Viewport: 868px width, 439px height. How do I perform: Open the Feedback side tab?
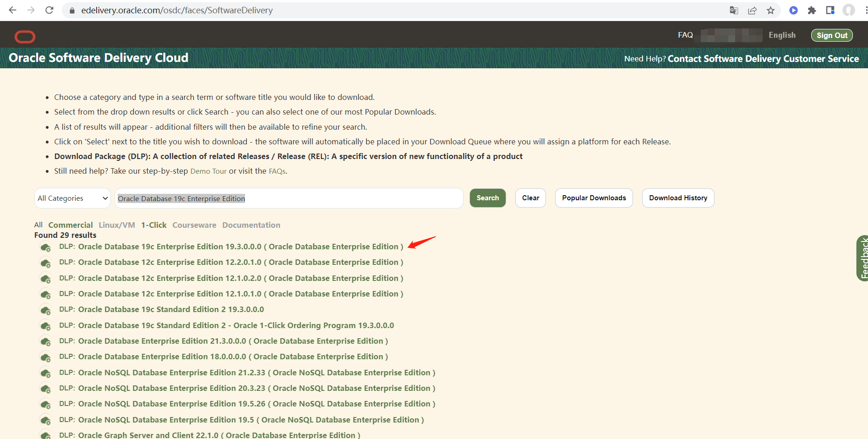(x=863, y=258)
